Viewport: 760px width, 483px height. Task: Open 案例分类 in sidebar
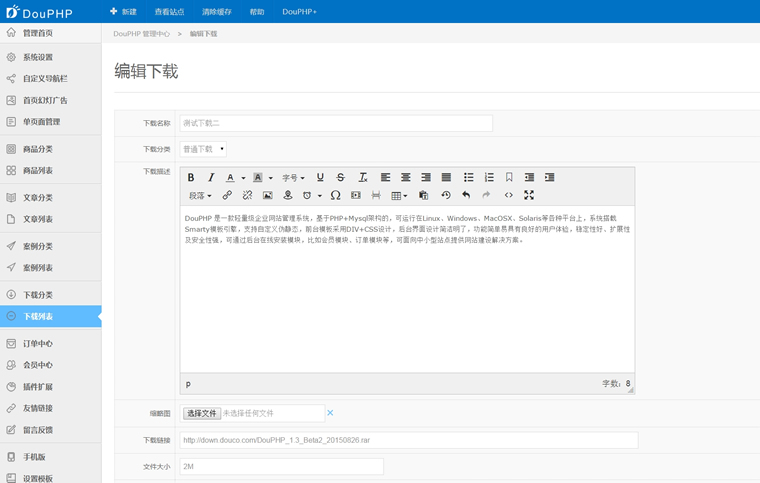click(50, 246)
